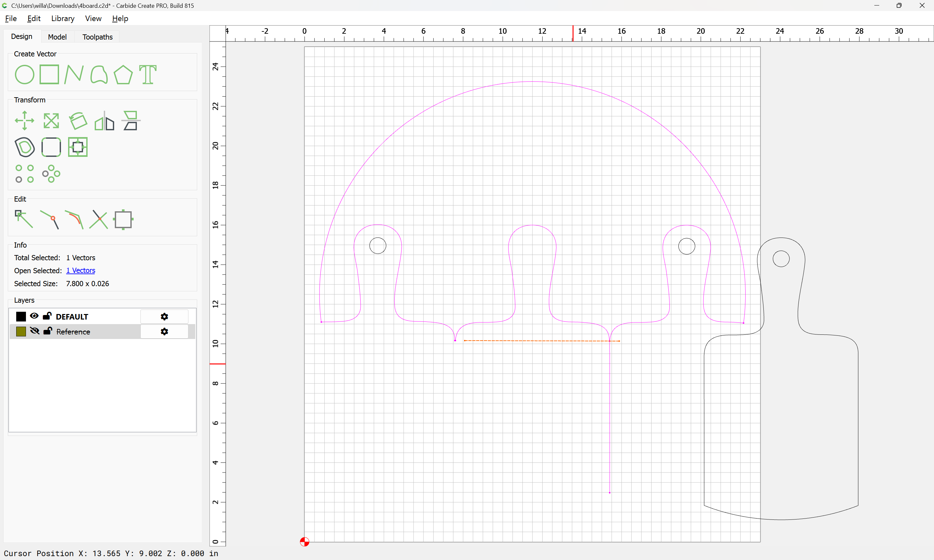Select the Reference layer row

[102, 331]
